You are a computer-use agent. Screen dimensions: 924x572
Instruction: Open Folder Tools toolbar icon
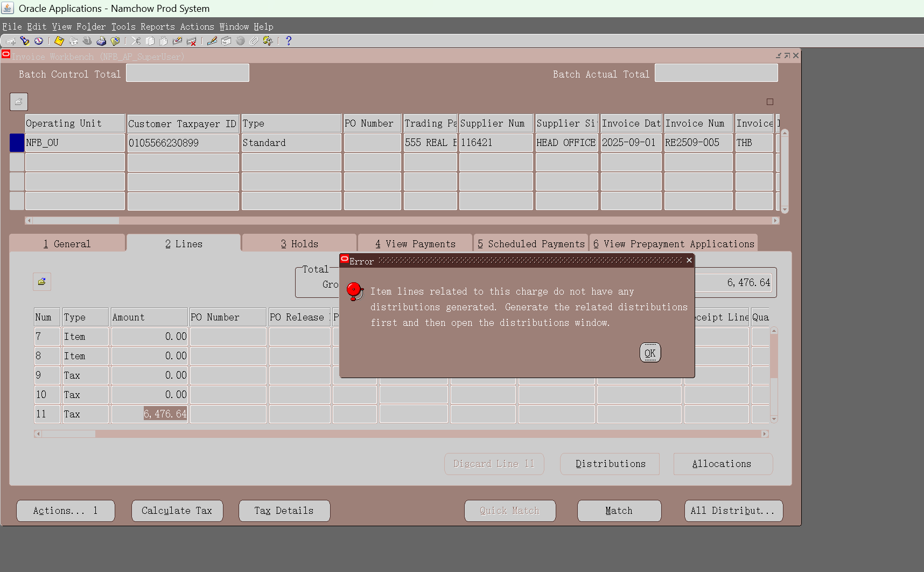point(268,41)
